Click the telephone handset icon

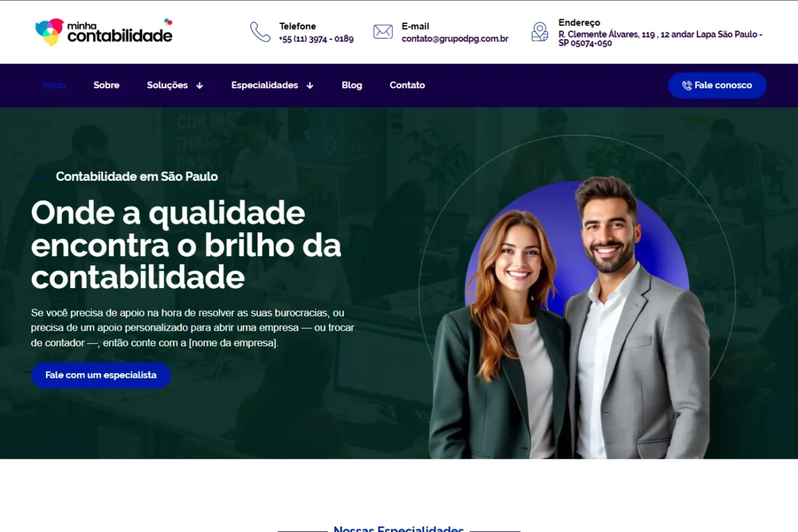(260, 32)
